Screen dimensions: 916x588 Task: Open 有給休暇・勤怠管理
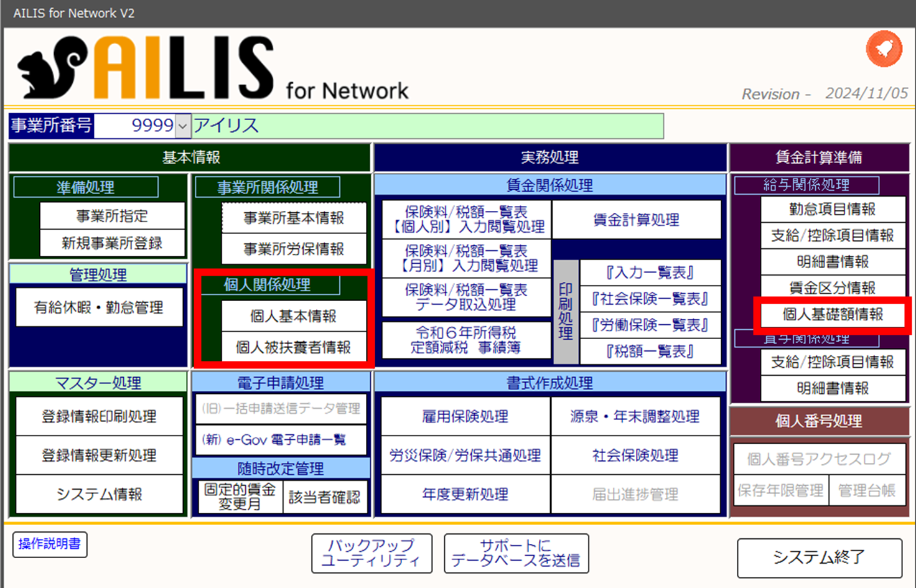pyautogui.click(x=99, y=307)
